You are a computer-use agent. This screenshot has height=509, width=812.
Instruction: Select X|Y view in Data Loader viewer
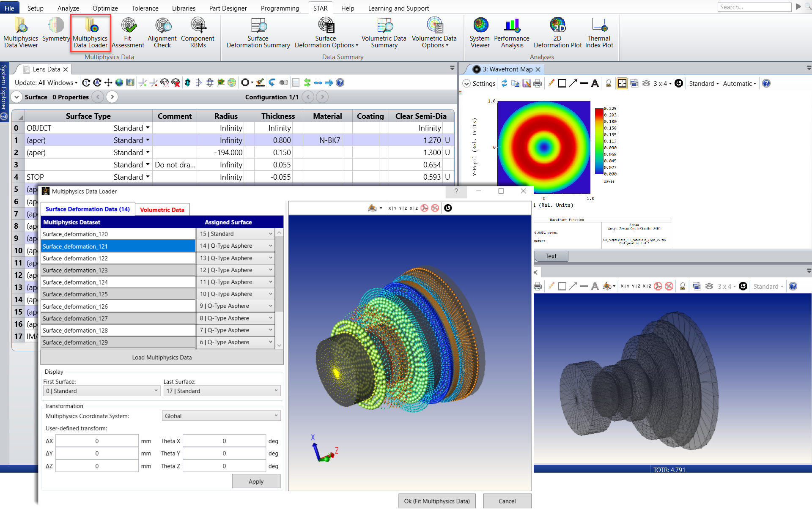(x=392, y=208)
